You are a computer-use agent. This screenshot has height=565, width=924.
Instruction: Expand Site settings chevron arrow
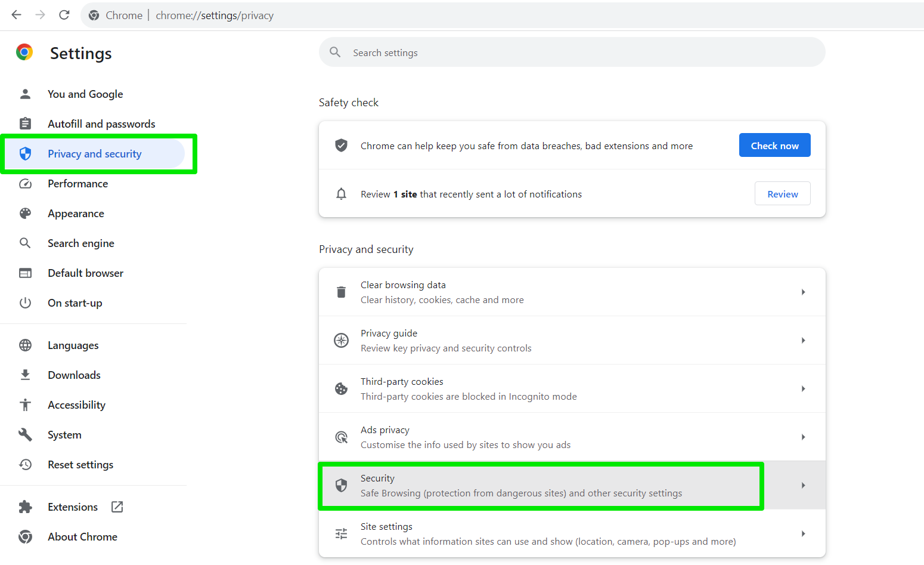(803, 534)
